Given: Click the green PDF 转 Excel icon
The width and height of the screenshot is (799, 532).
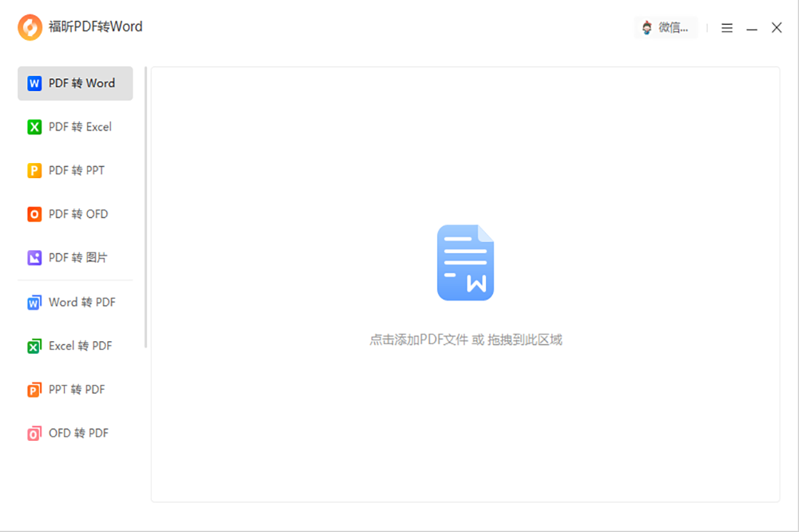Looking at the screenshot, I should pos(34,126).
